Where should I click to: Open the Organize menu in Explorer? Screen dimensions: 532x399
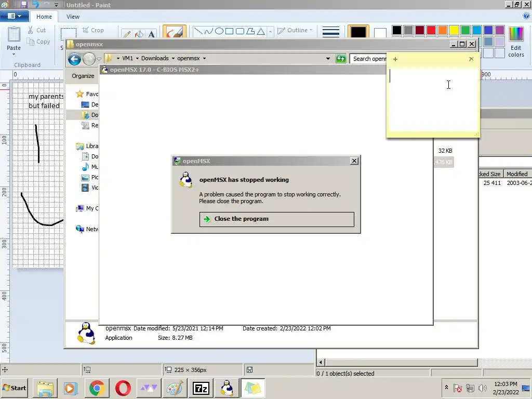pos(83,76)
